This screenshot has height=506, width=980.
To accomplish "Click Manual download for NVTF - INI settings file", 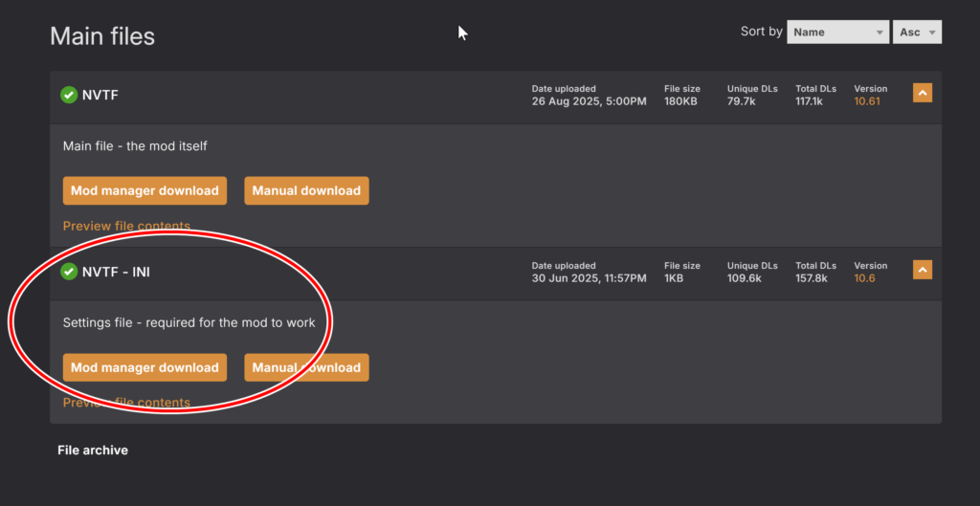I will pos(306,367).
